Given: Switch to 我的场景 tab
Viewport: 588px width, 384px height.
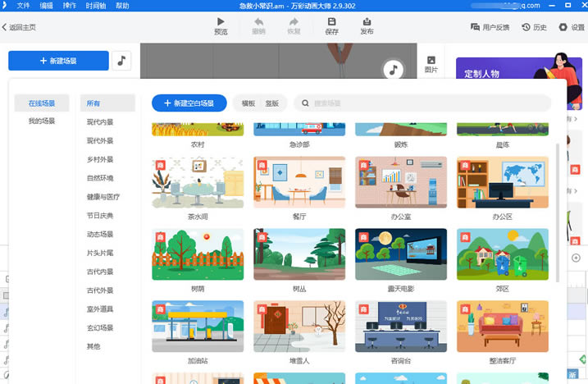Looking at the screenshot, I should (42, 121).
